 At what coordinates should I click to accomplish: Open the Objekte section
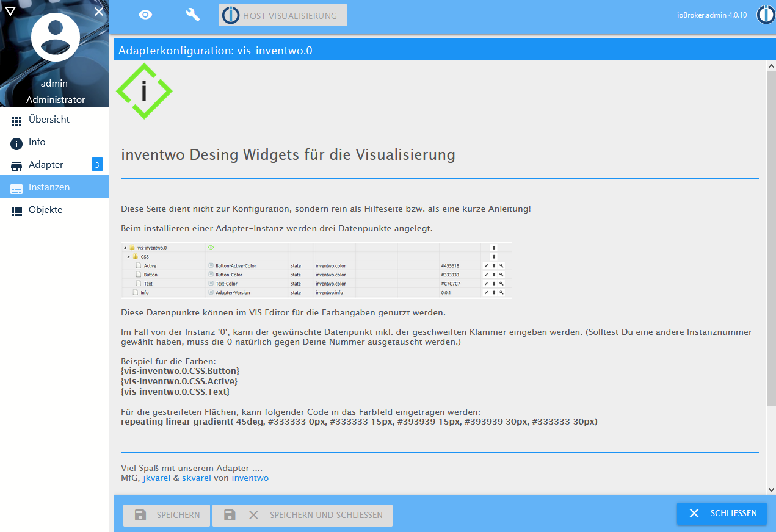pos(55,210)
